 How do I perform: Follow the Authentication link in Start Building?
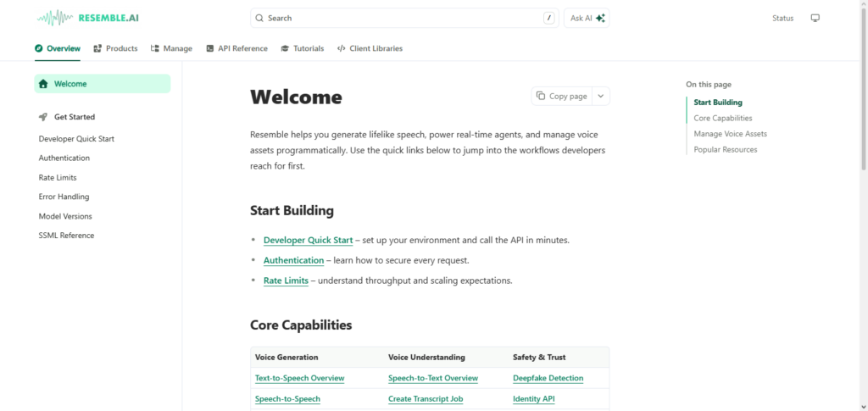coord(293,260)
